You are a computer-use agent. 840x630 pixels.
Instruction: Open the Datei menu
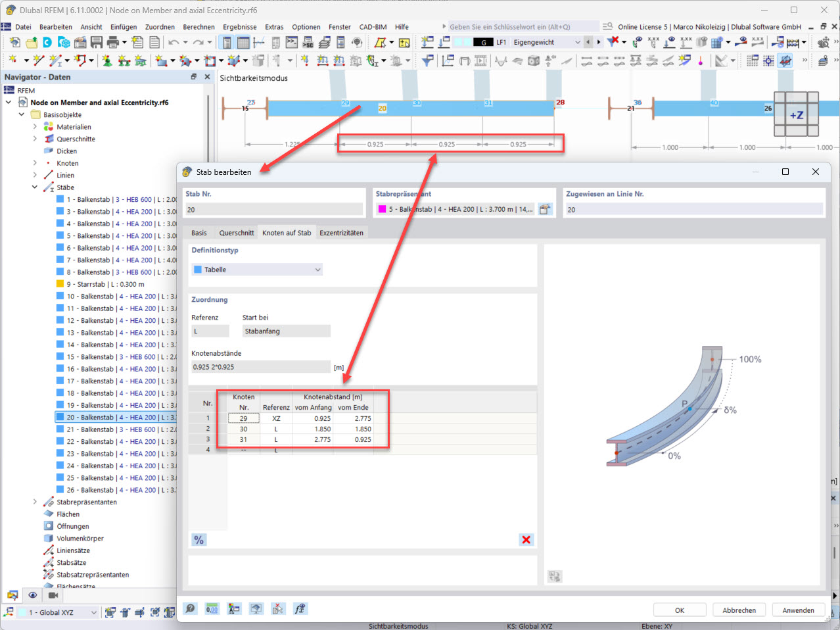click(23, 27)
